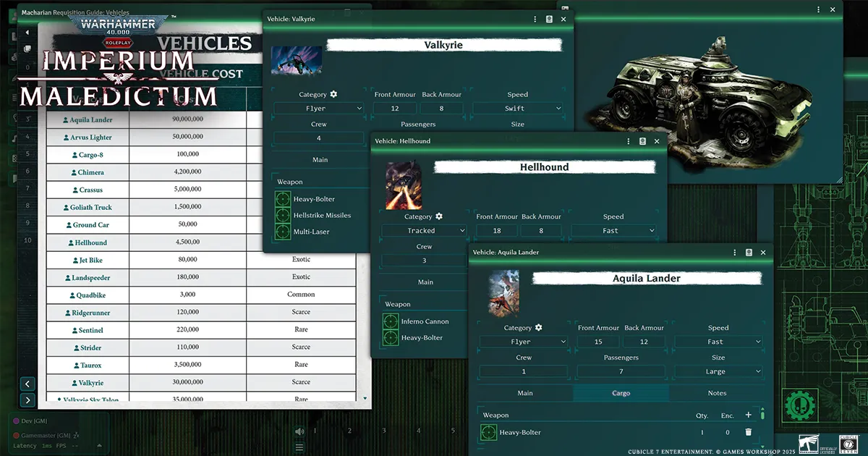Click Aquila Lander Back Armour field showing 12
The height and width of the screenshot is (456, 868).
pos(644,342)
